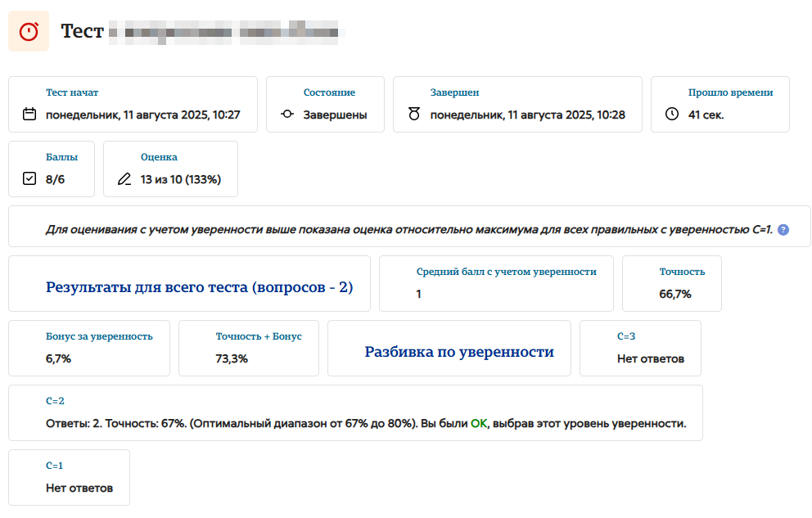Viewport: 812px width, 518px height.
Task: Click the 66,7% accuracy value
Action: pos(675,294)
